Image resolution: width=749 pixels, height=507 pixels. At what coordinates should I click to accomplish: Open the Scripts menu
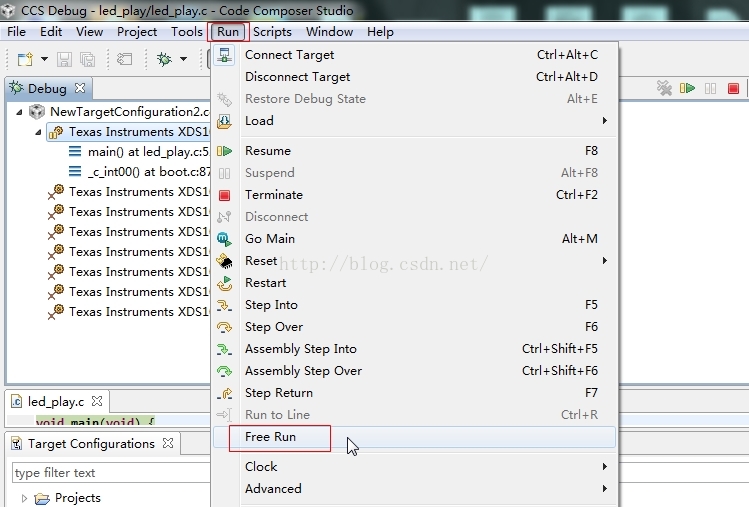pyautogui.click(x=272, y=32)
